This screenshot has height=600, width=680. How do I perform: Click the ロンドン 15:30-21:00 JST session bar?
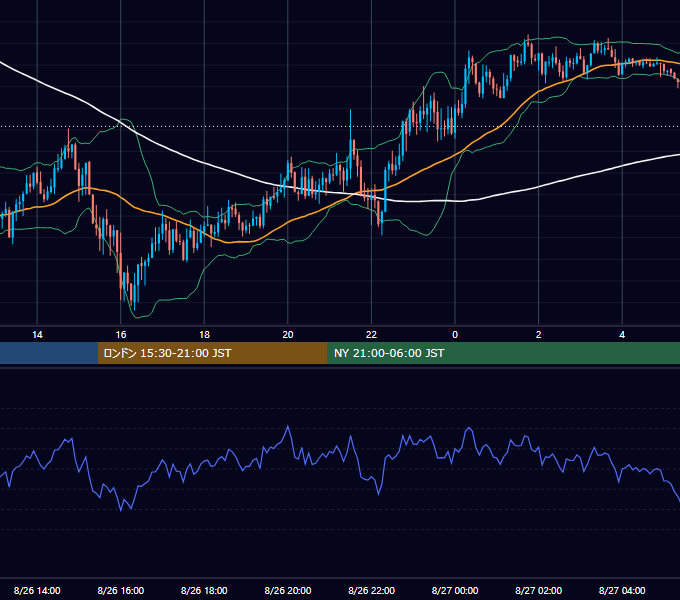pyautogui.click(x=212, y=353)
